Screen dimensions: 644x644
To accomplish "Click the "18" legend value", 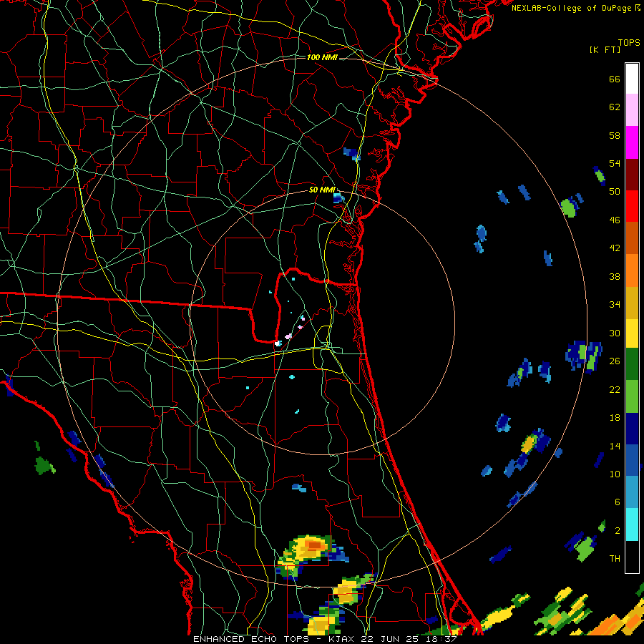I will (615, 418).
